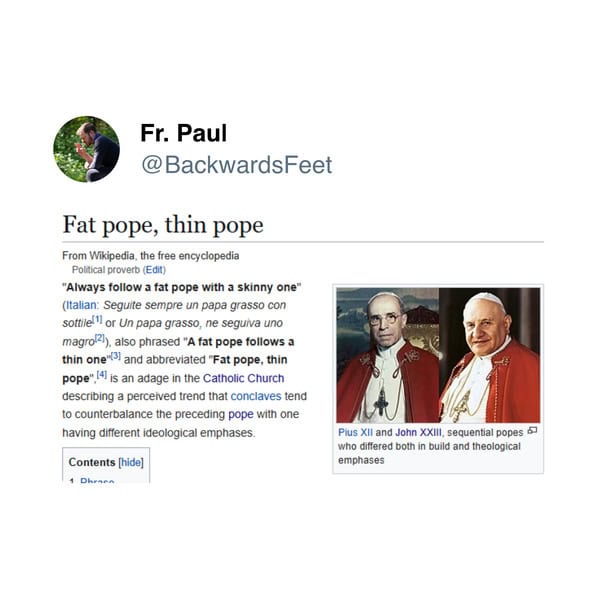The width and height of the screenshot is (599, 599).
Task: Hide the Contents table
Action: tap(131, 462)
